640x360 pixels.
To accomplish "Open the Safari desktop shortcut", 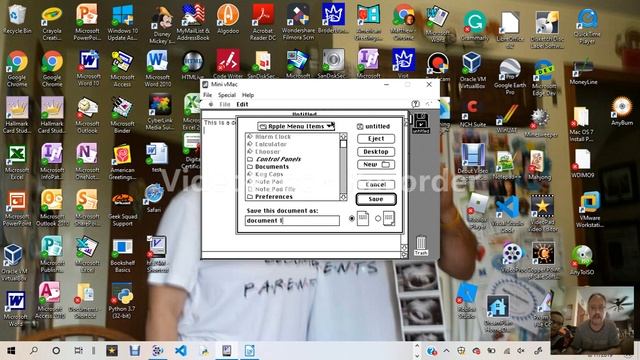I will point(154,198).
